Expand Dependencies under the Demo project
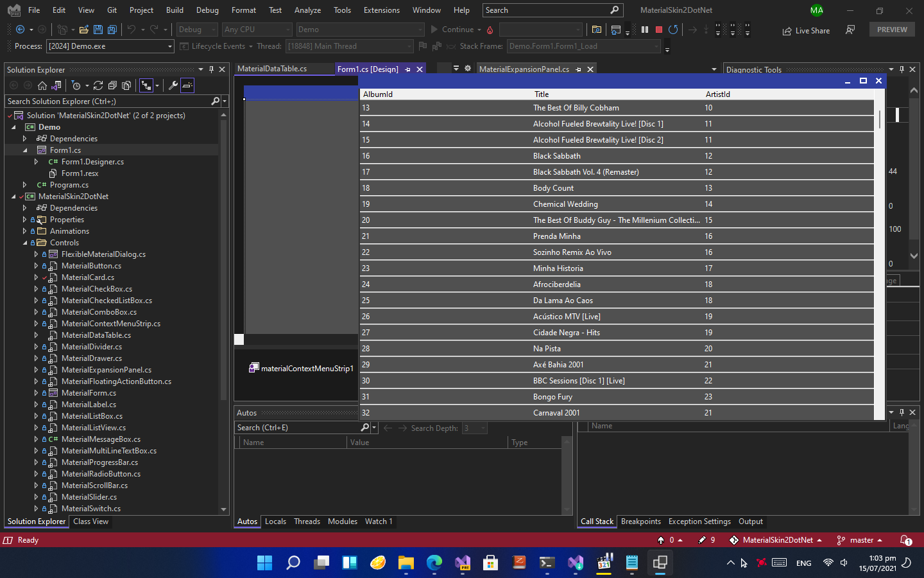 pos(24,138)
